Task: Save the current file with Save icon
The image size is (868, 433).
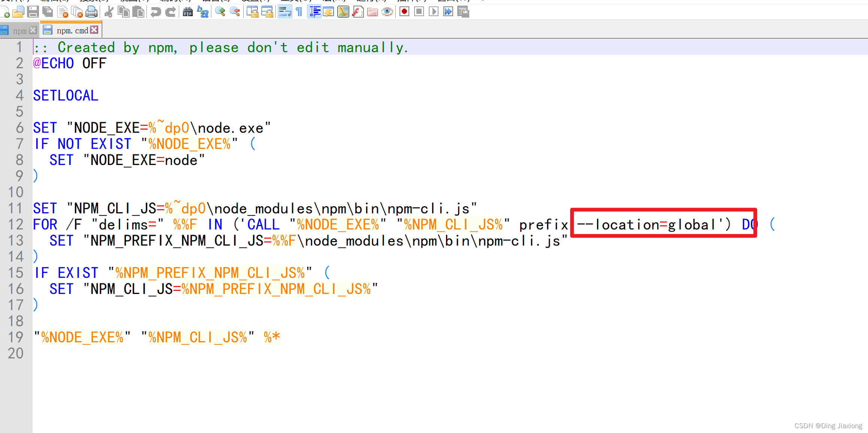Action: (x=33, y=12)
